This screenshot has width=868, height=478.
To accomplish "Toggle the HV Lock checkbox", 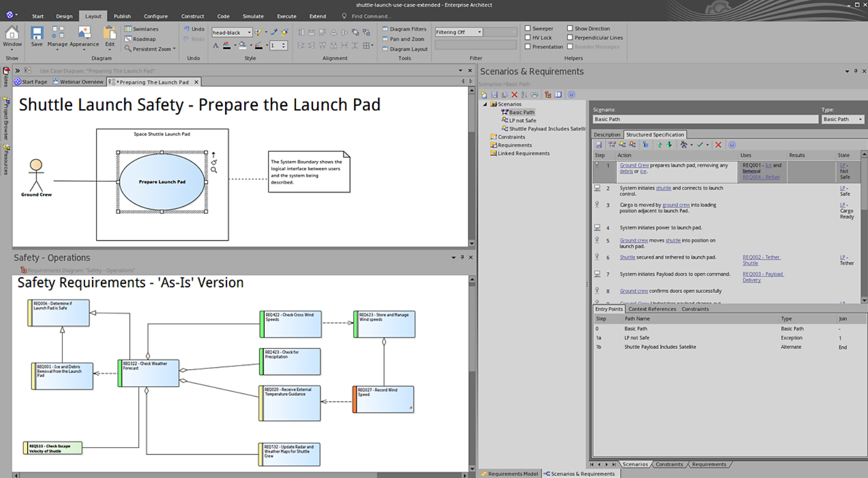I will (x=527, y=37).
